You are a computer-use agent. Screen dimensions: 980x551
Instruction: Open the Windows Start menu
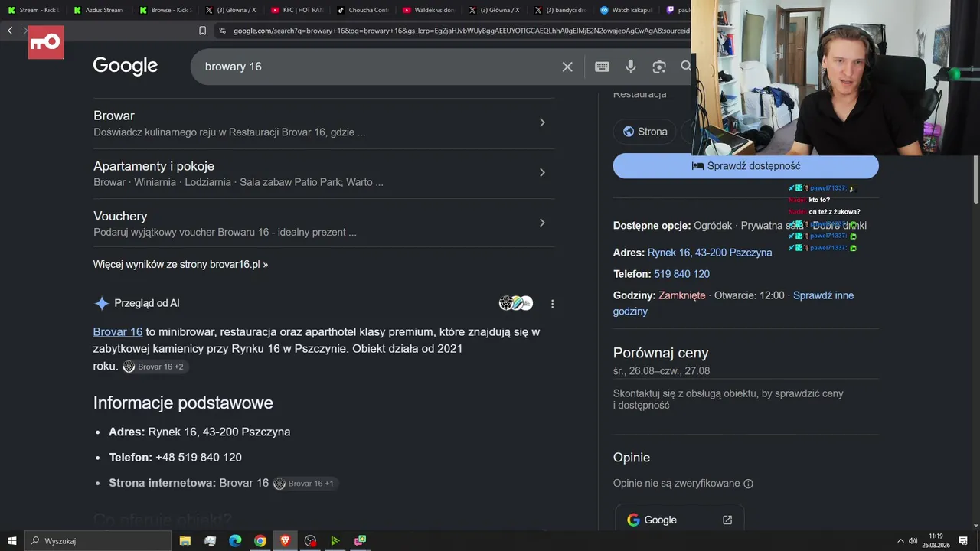[x=12, y=541]
